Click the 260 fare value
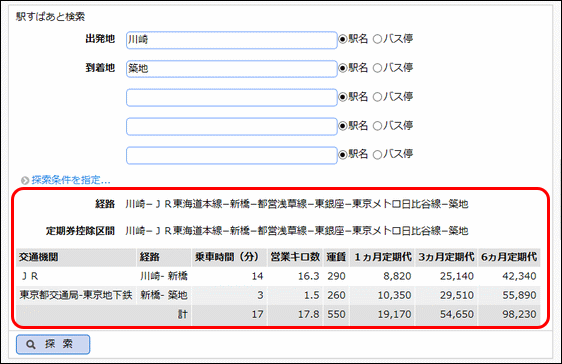 [x=336, y=295]
